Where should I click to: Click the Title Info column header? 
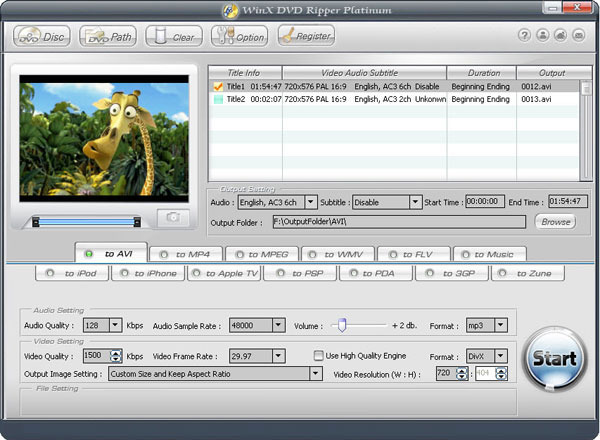(245, 73)
